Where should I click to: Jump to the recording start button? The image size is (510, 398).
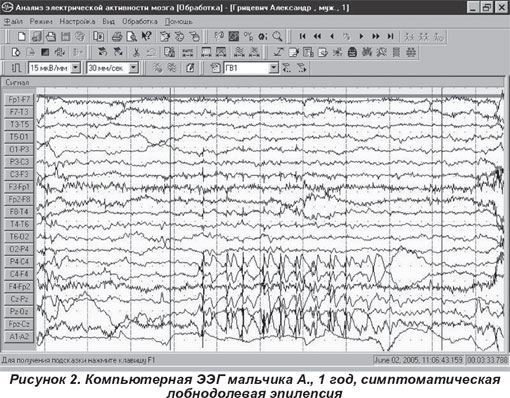point(302,36)
